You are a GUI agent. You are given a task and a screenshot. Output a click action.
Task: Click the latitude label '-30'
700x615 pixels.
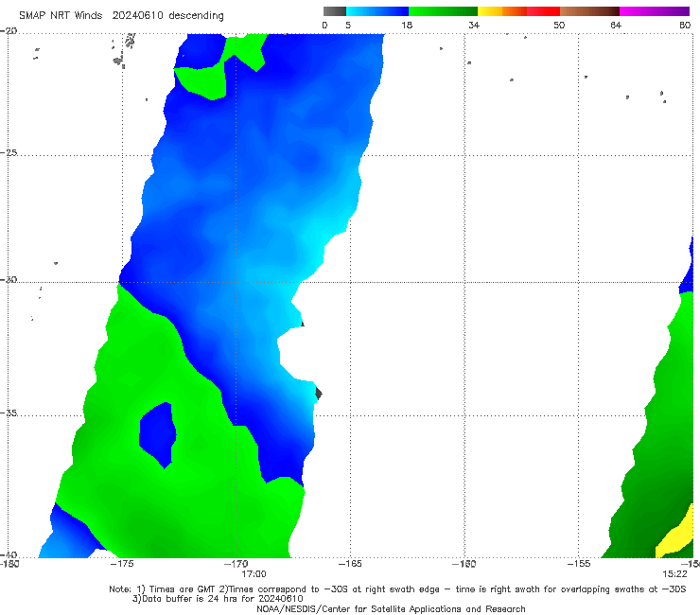tap(9, 279)
